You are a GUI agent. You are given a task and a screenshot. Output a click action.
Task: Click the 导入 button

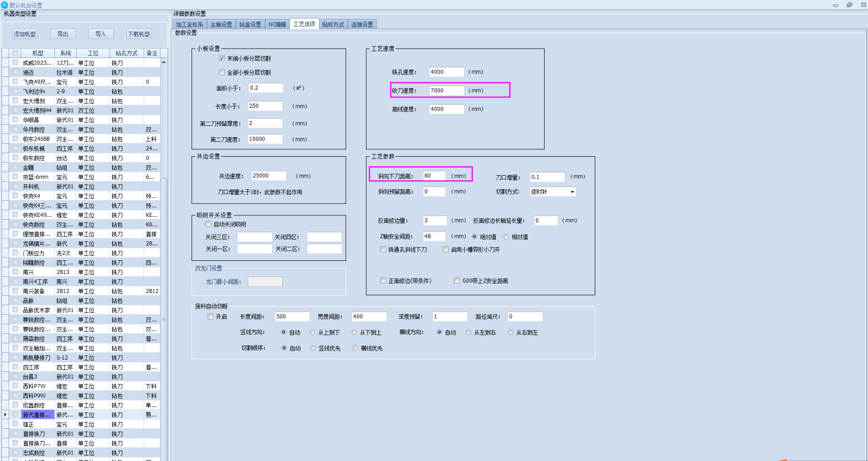coord(100,34)
